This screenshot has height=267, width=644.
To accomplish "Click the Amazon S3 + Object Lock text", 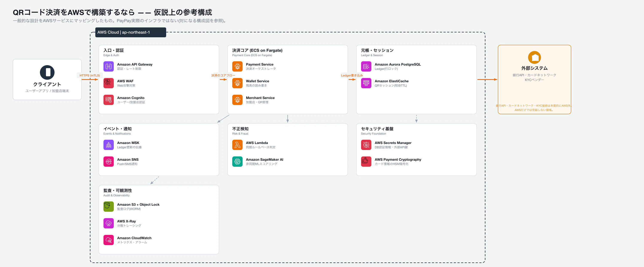I will click(x=138, y=204).
